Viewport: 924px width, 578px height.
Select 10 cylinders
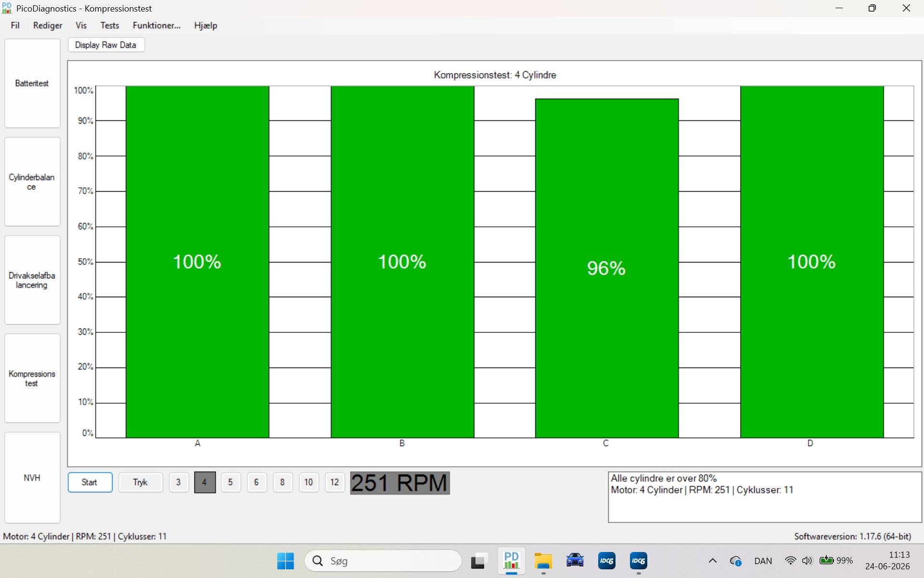click(308, 482)
